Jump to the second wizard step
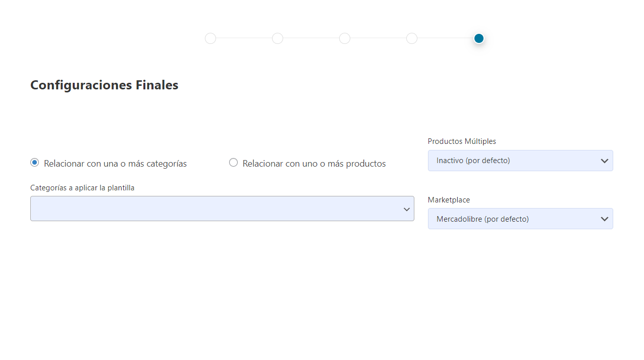The height and width of the screenshot is (360, 644). click(278, 38)
